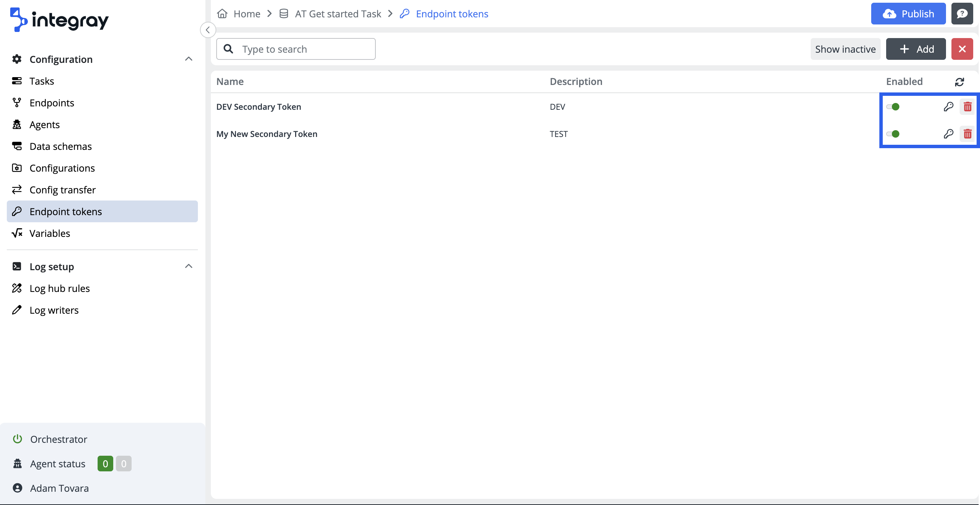Disable the DEV Secondary Token toggle
Screen dimensions: 980x505
click(893, 107)
